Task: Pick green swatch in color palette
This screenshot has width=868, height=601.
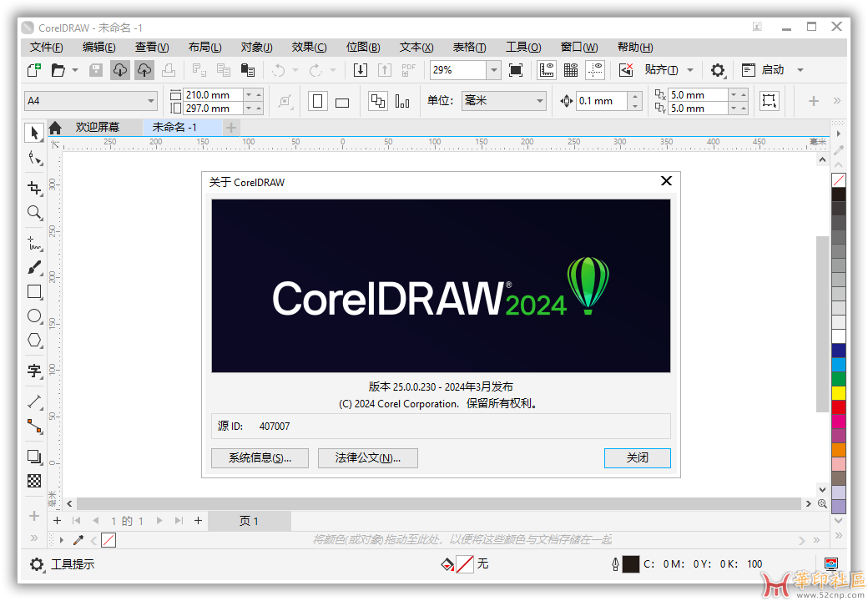Action: click(x=839, y=379)
